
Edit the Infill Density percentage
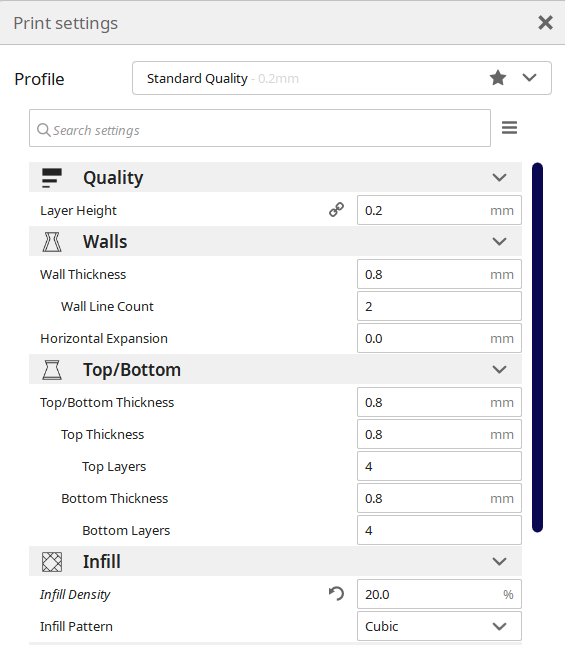[x=439, y=594]
